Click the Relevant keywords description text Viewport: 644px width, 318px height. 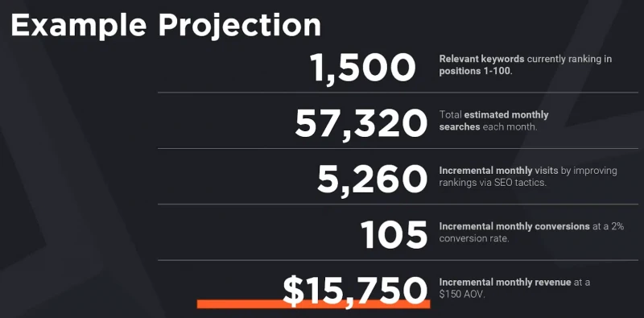526,65
